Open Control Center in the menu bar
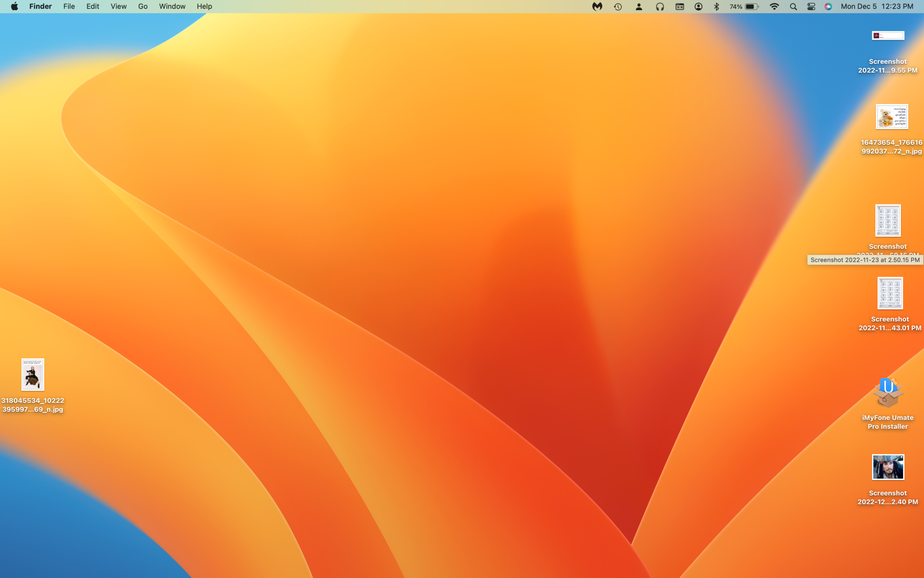This screenshot has height=578, width=924. coord(811,6)
